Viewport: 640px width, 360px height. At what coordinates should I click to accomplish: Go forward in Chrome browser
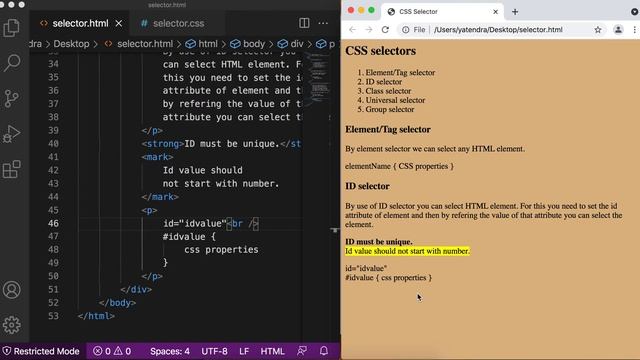(x=369, y=30)
